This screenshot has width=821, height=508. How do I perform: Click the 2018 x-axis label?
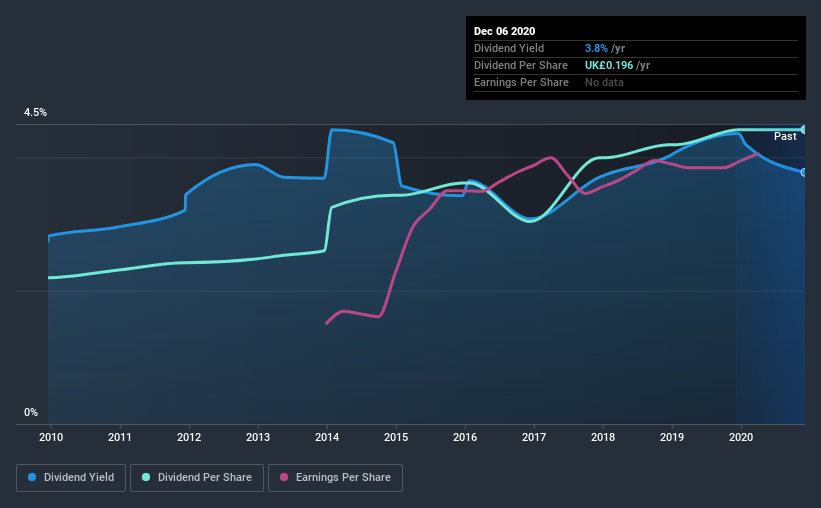tap(603, 437)
